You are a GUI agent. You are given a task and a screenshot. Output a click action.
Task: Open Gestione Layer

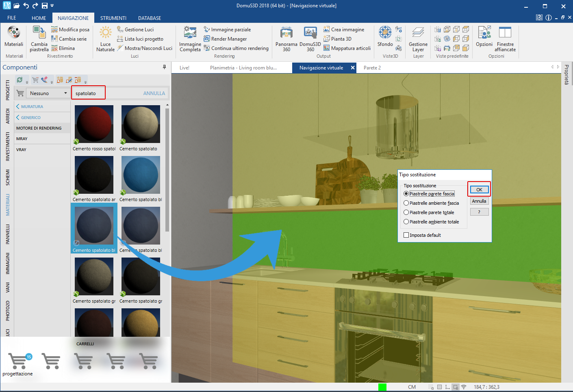coord(418,39)
